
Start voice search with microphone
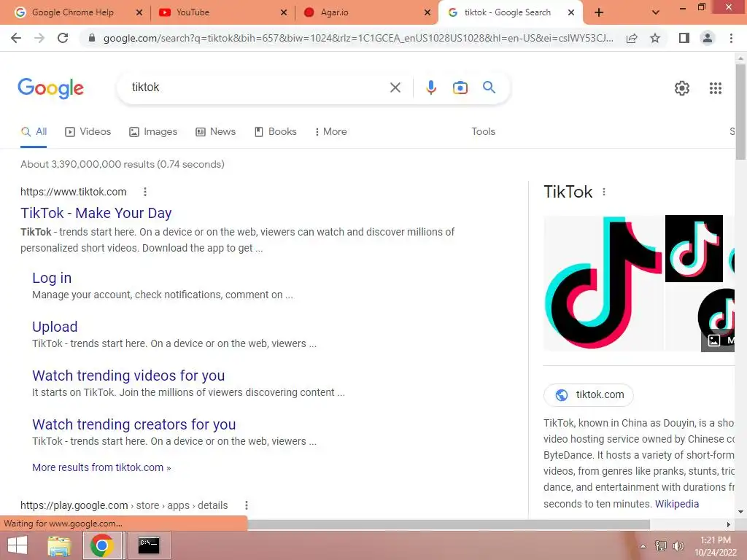430,87
